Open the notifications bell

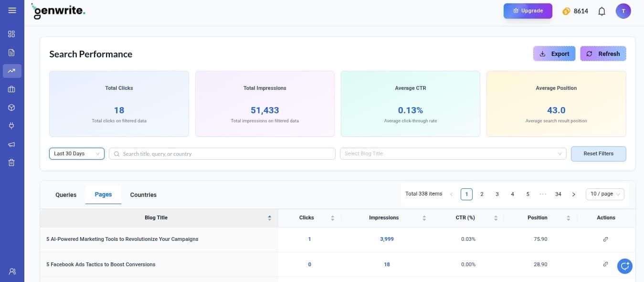[602, 11]
